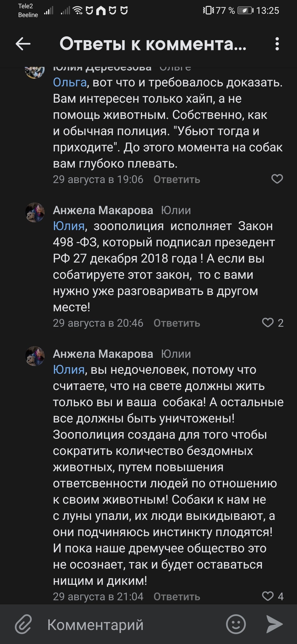
Task: Tap the battery icon in status bar
Action: pyautogui.click(x=245, y=10)
